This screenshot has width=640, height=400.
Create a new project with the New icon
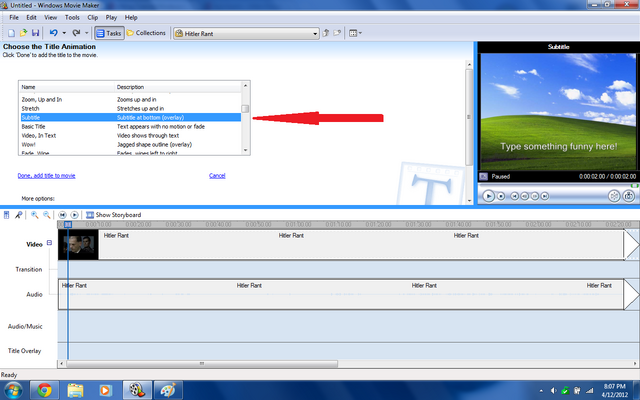pyautogui.click(x=11, y=33)
